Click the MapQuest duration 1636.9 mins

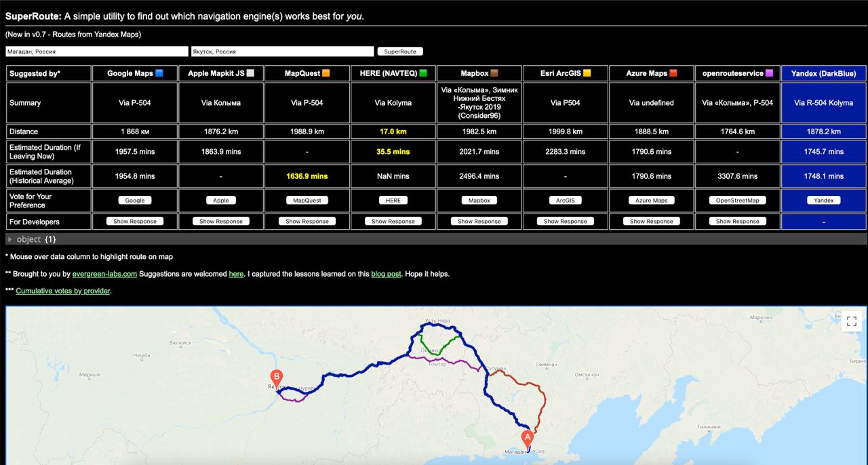point(307,176)
